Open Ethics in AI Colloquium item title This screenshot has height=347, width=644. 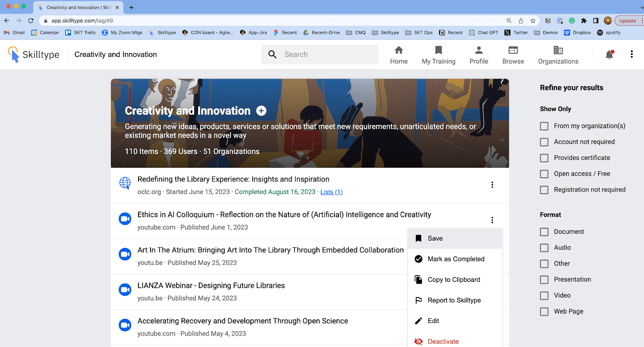tap(284, 214)
